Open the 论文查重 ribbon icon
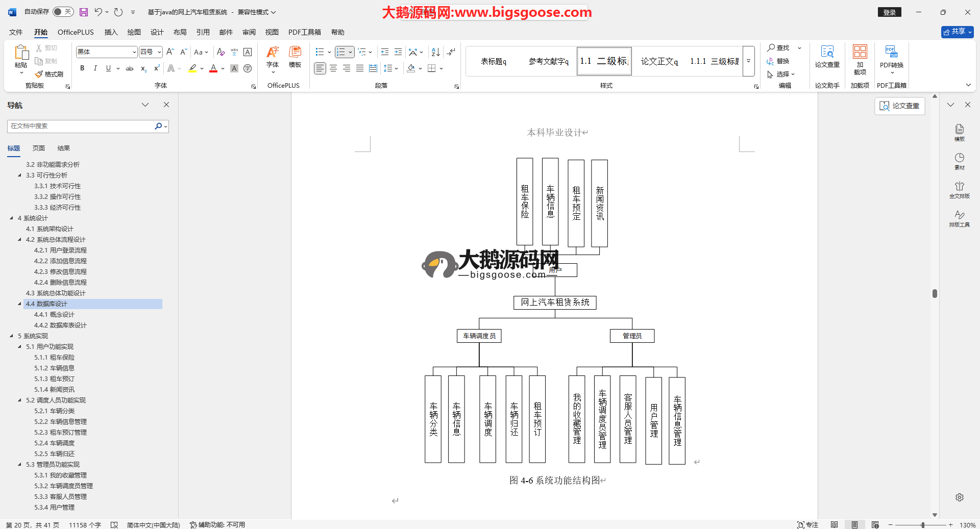The width and height of the screenshot is (980, 529). 827,56
